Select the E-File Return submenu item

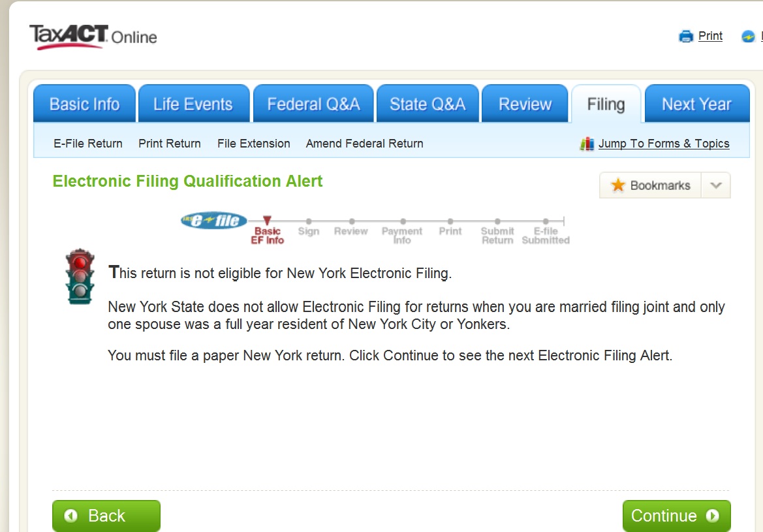pos(88,144)
